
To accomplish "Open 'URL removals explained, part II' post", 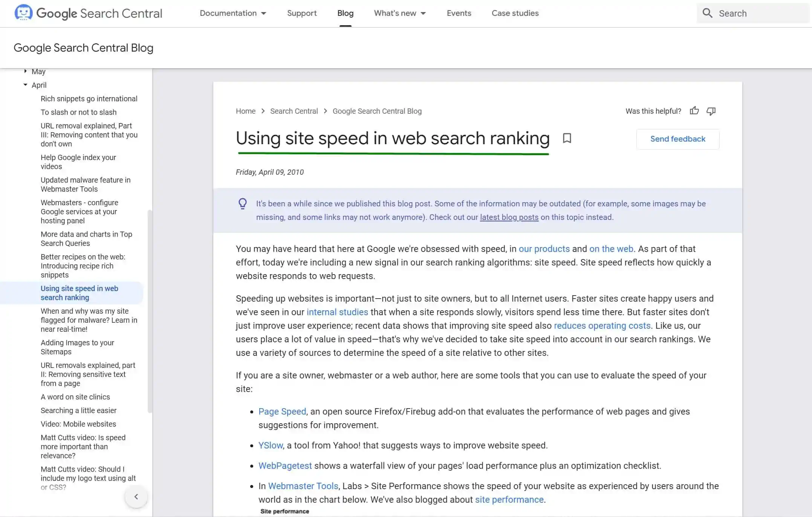I will click(x=88, y=374).
